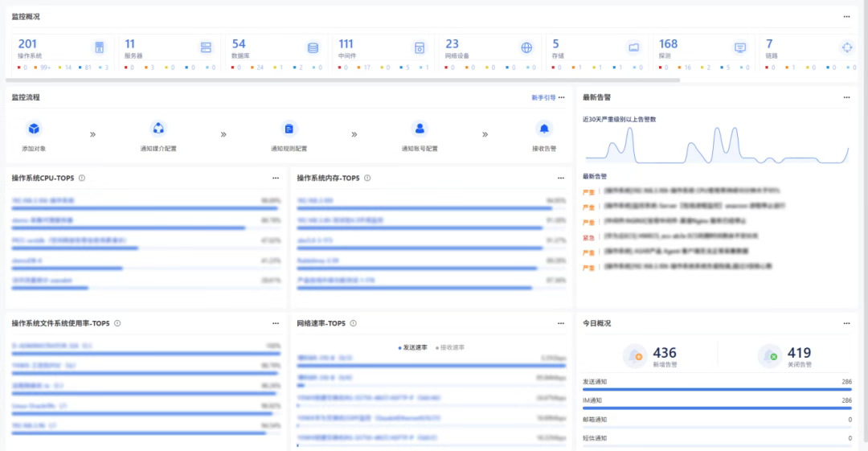Viewport: 868px width, 451px height.
Task: Click the 短信通知 row label
Action: point(595,438)
